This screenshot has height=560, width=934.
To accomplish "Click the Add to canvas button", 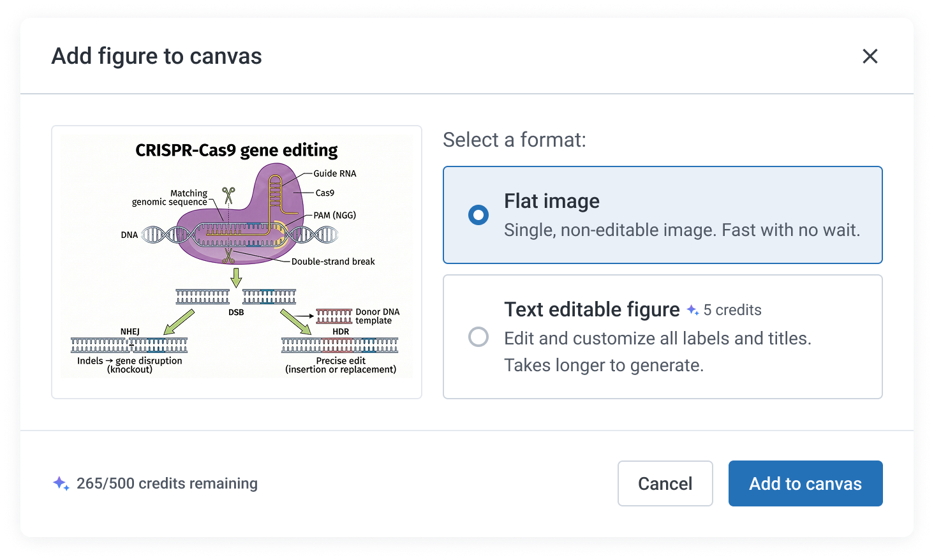I will pyautogui.click(x=805, y=483).
